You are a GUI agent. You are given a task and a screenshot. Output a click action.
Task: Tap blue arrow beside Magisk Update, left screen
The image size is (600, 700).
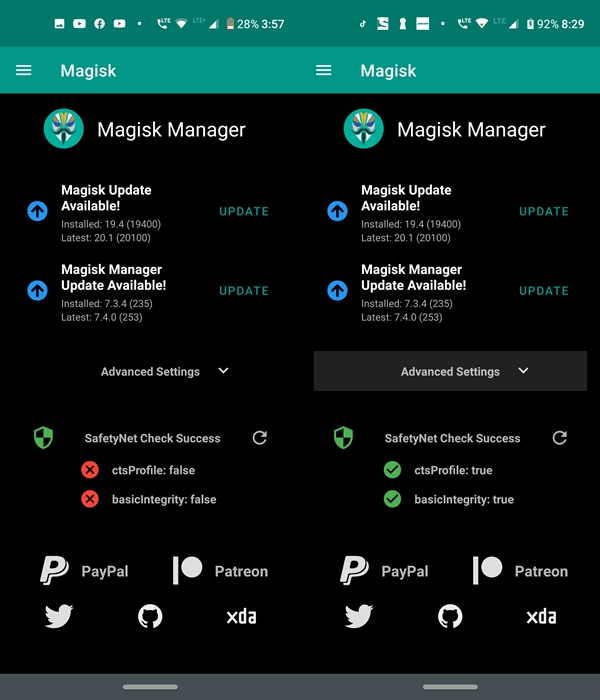pos(38,211)
